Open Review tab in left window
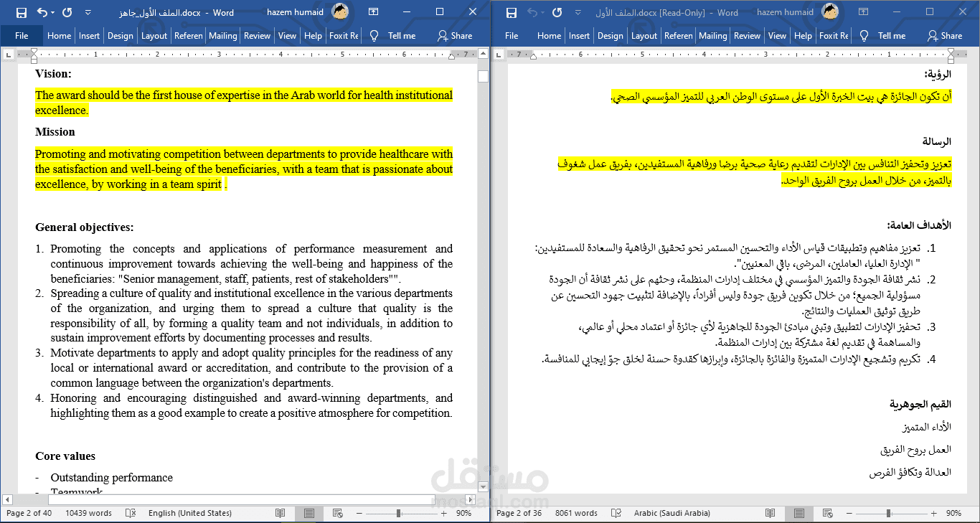Viewport: 980px width, 523px height. tap(258, 35)
